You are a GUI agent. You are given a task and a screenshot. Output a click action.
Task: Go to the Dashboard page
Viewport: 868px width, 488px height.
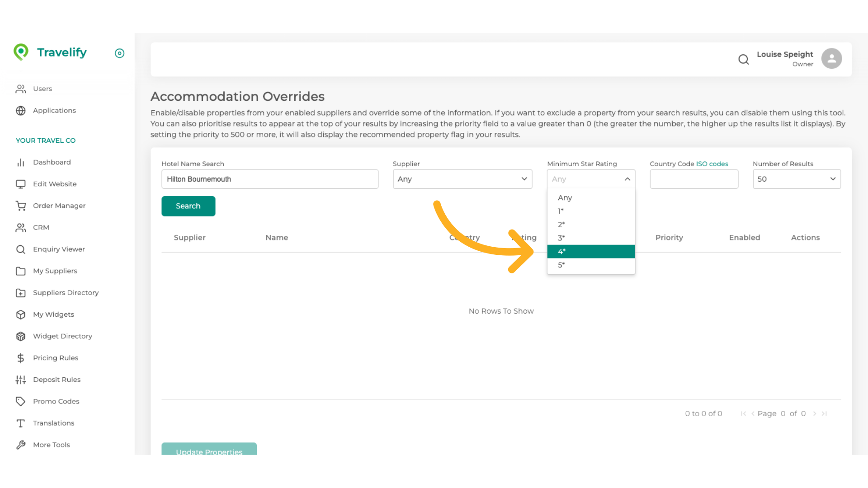pos(52,162)
